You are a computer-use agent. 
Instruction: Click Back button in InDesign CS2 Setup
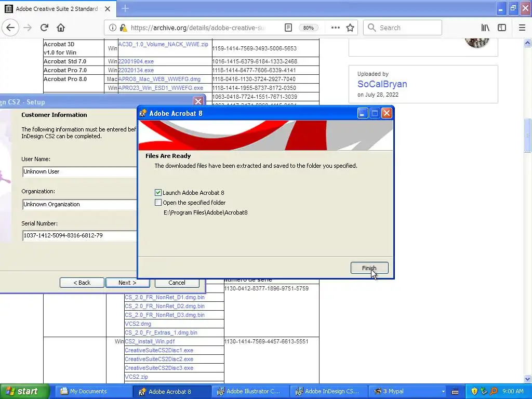[x=82, y=283]
